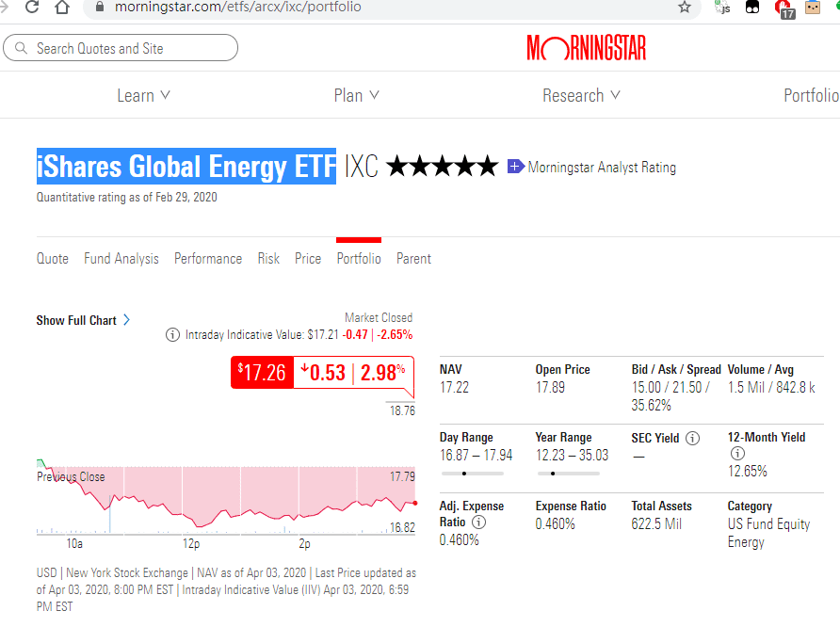Image resolution: width=840 pixels, height=643 pixels.
Task: Open the extension icon with badge 17
Action: (x=783, y=8)
